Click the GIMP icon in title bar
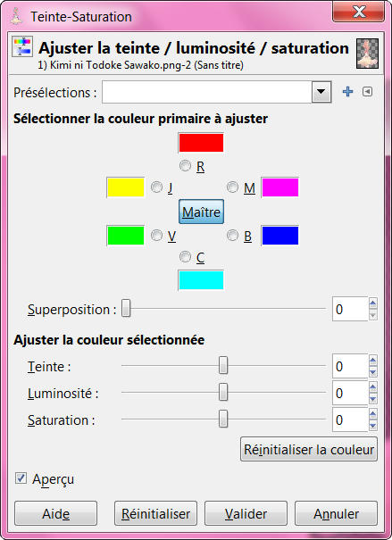 (16, 16)
